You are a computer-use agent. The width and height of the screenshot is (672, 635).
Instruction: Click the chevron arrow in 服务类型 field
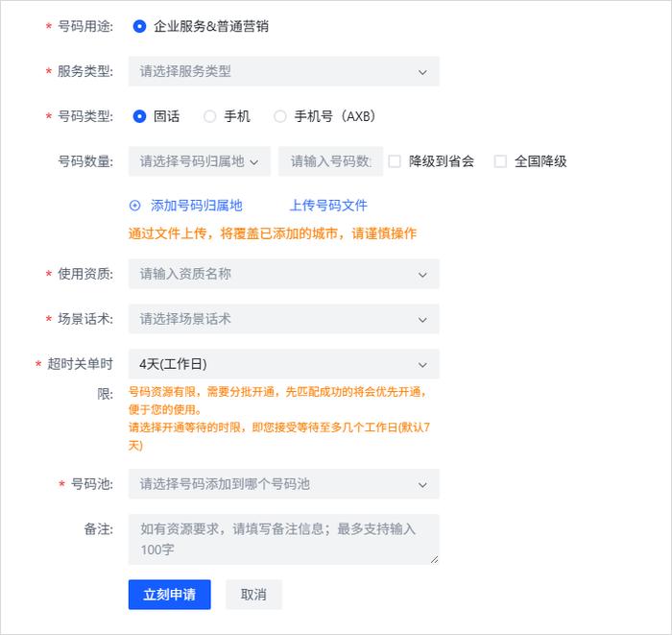point(422,72)
